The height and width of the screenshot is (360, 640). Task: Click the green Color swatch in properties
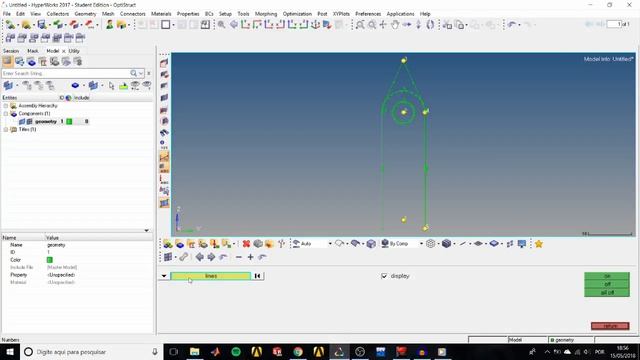(x=50, y=260)
